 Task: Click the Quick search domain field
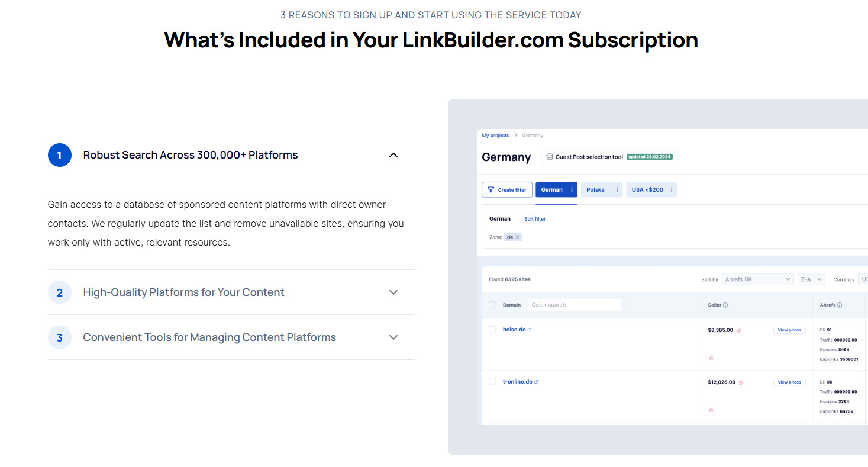click(573, 305)
